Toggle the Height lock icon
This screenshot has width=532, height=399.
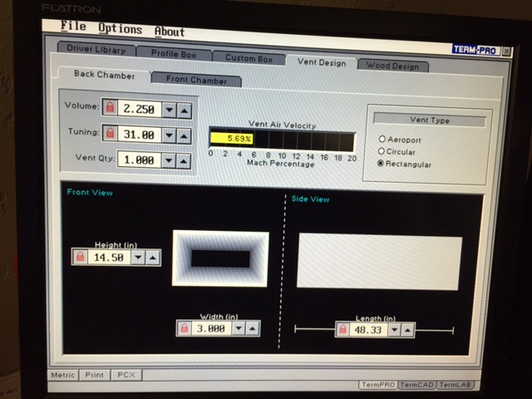click(x=81, y=257)
